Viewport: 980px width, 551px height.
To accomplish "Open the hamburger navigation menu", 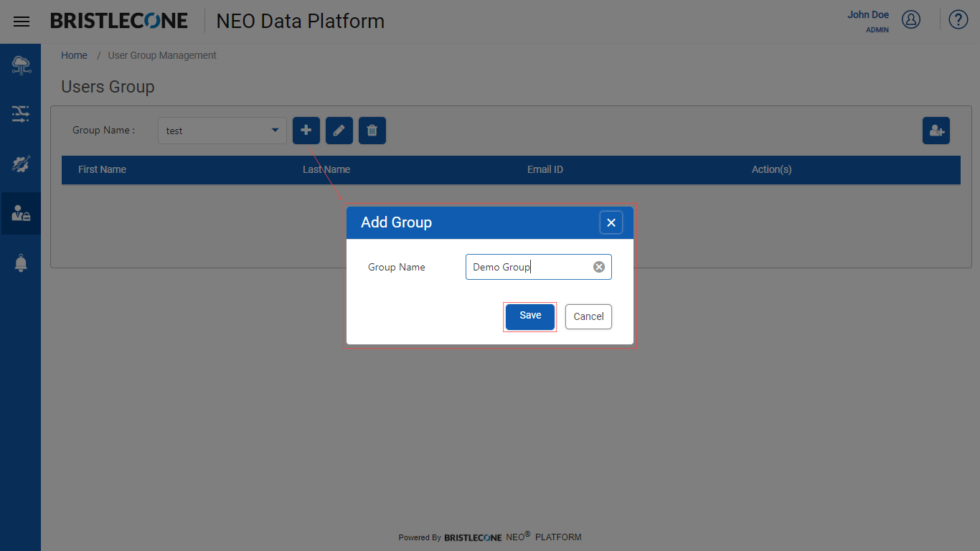I will point(22,22).
